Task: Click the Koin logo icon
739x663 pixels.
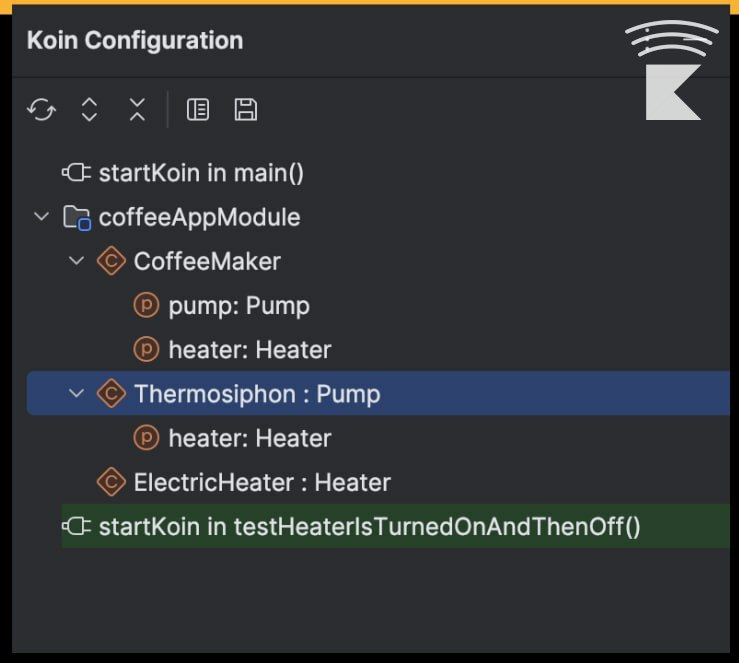Action: (672, 70)
